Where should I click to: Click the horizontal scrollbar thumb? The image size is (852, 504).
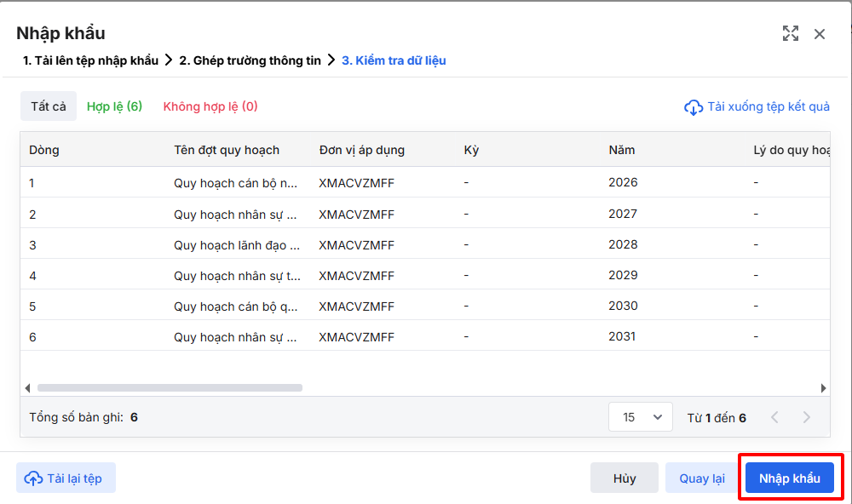pos(170,388)
